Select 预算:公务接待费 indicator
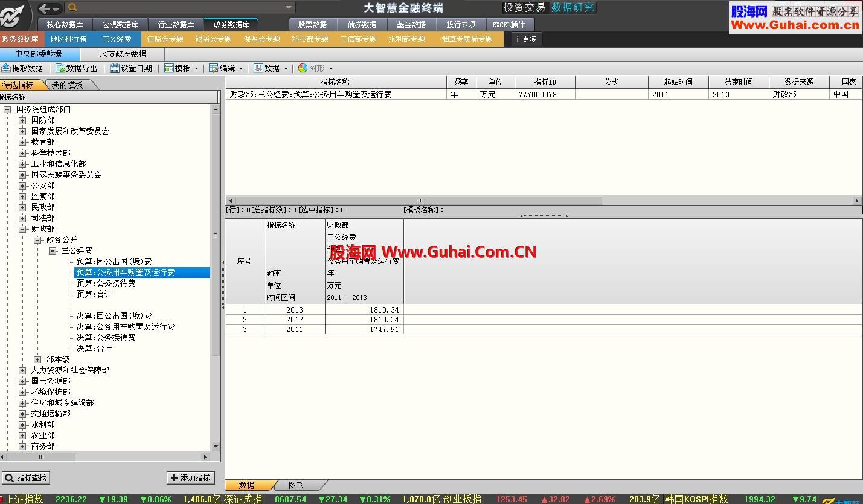 [x=106, y=283]
